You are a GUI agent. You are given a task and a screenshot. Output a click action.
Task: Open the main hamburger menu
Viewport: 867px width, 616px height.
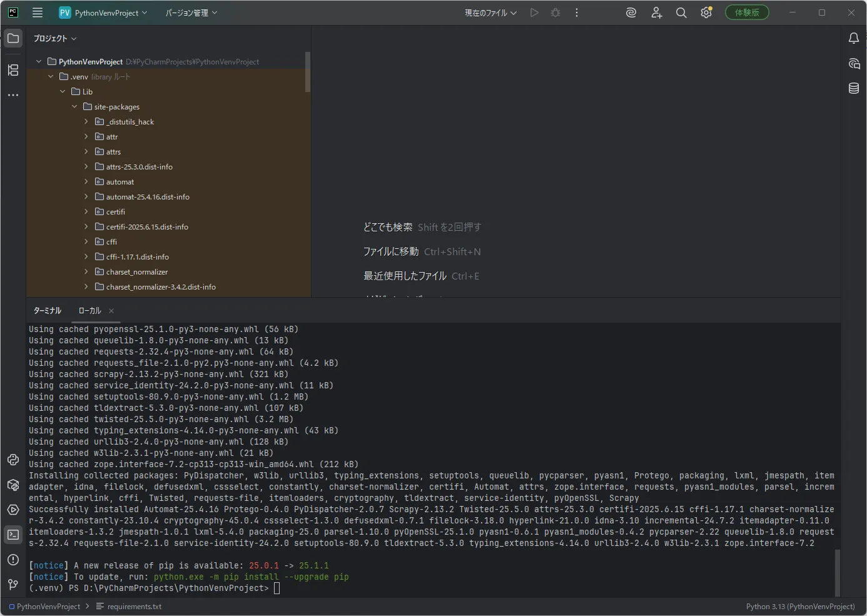[38, 13]
